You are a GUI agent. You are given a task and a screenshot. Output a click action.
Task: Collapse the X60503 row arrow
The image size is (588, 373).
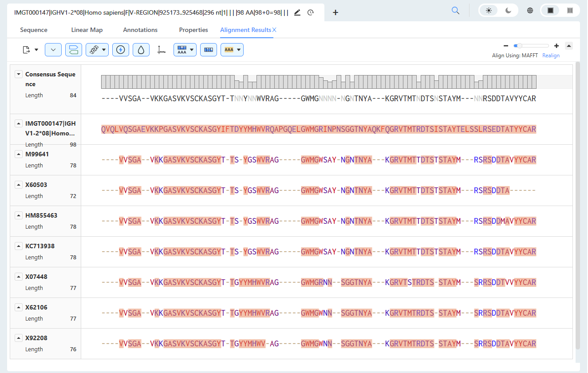pos(19,184)
